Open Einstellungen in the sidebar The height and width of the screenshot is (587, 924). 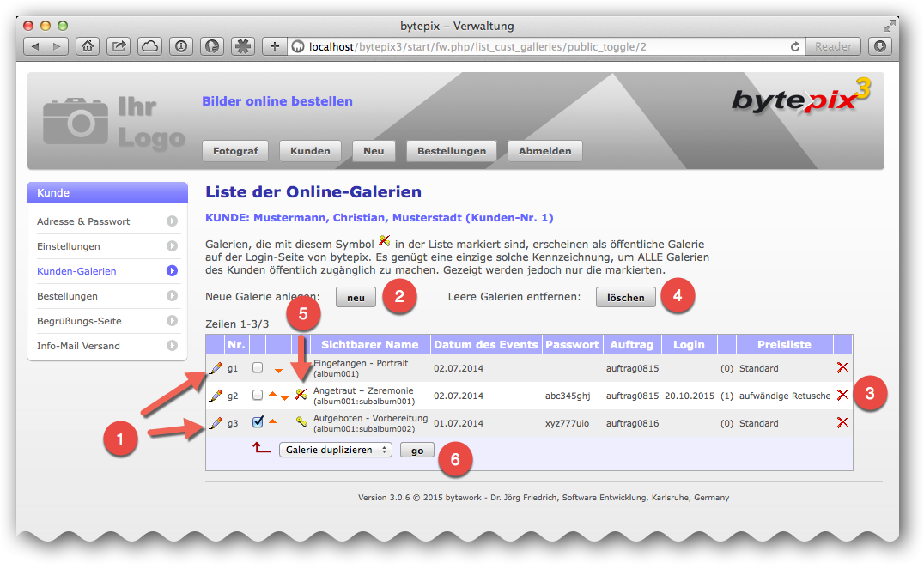click(107, 246)
